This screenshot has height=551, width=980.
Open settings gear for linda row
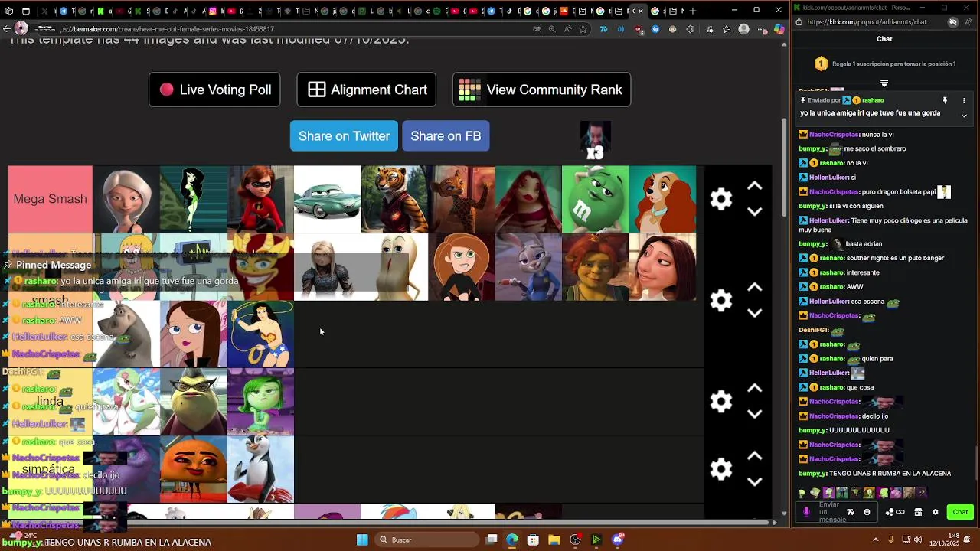721,401
